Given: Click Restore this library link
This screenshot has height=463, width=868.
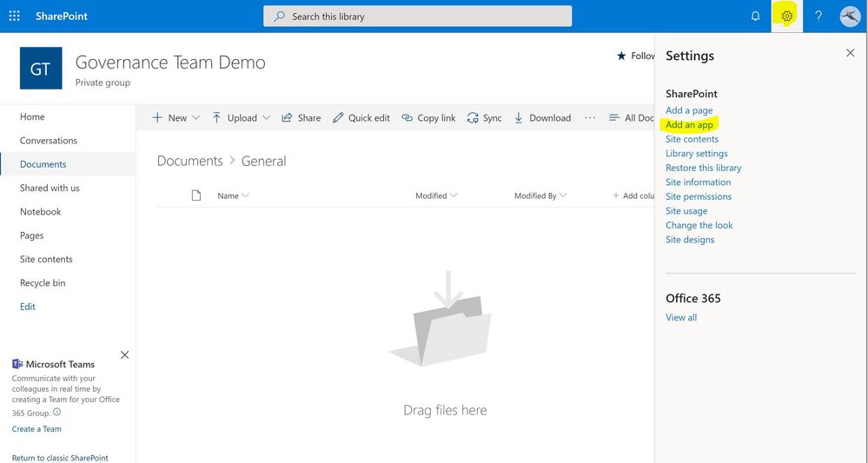Looking at the screenshot, I should click(x=704, y=169).
